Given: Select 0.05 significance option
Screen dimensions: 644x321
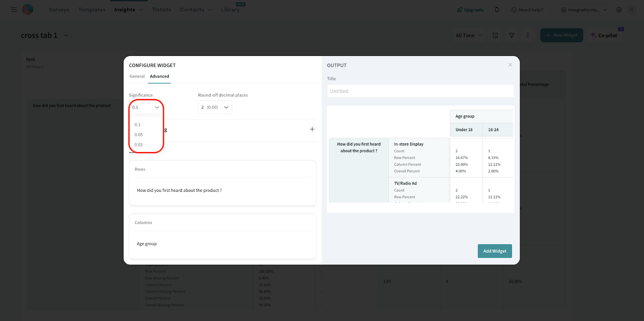Looking at the screenshot, I should point(139,135).
